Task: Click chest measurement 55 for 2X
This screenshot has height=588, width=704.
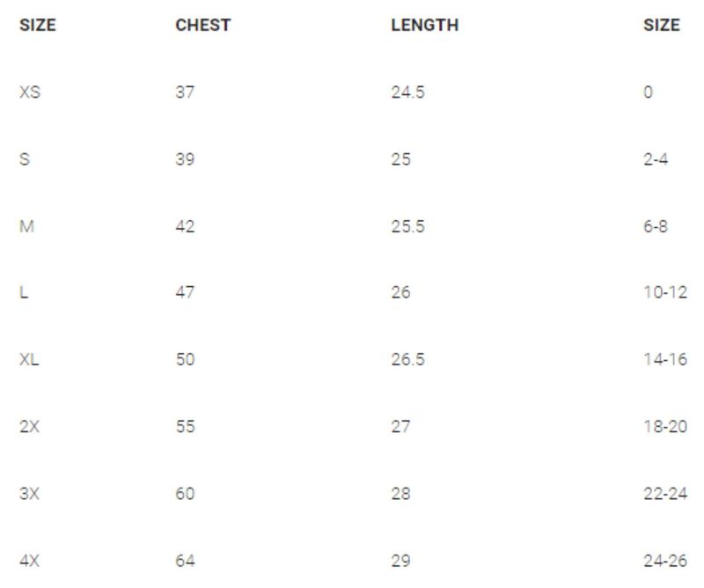Action: pos(185,427)
